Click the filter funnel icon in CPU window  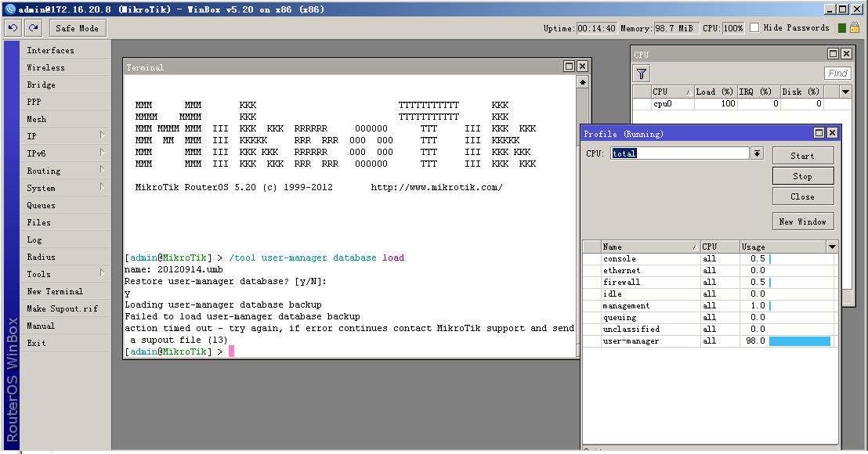[642, 74]
